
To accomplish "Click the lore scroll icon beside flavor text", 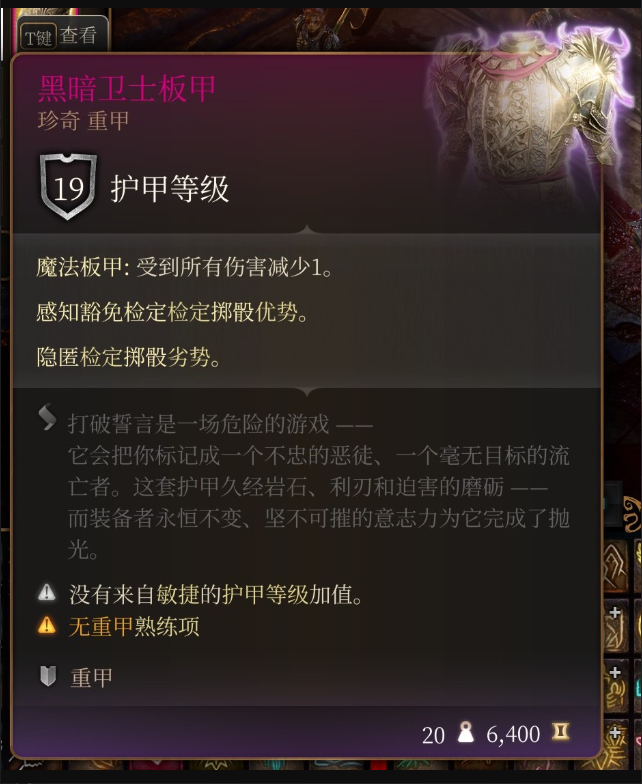I will pos(47,417).
